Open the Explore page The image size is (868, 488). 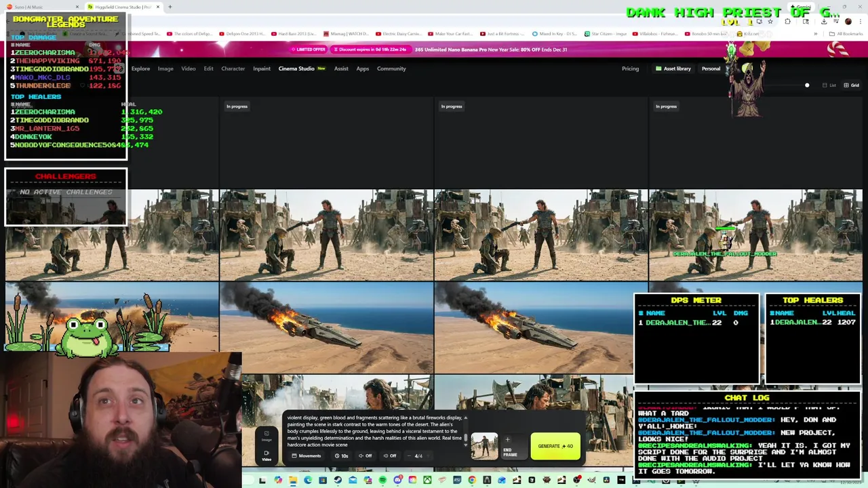140,68
